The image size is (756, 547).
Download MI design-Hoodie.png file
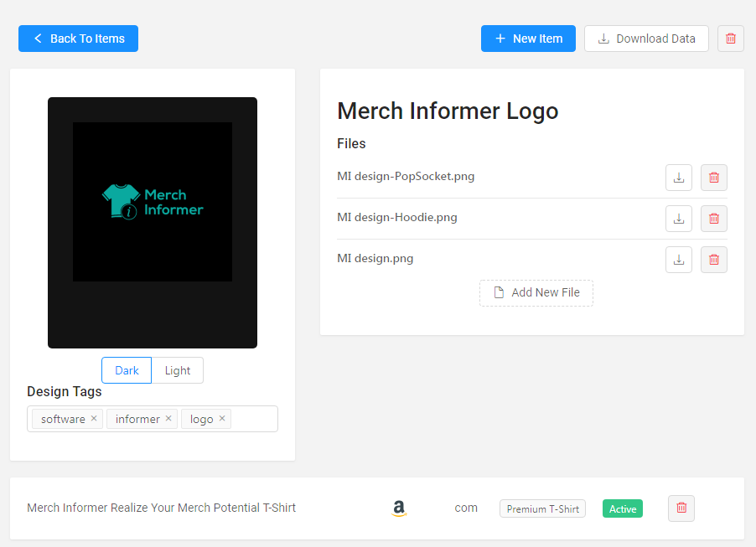pyautogui.click(x=679, y=219)
